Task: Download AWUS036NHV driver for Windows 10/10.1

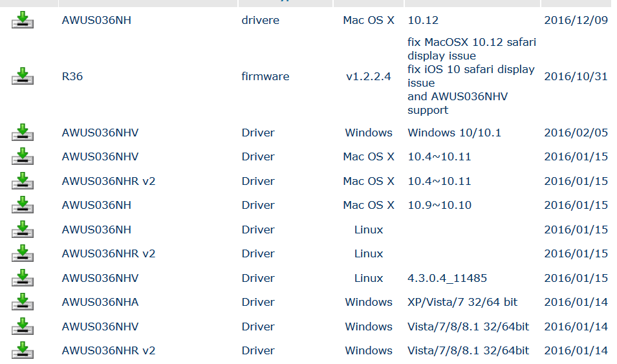Action: tap(23, 133)
